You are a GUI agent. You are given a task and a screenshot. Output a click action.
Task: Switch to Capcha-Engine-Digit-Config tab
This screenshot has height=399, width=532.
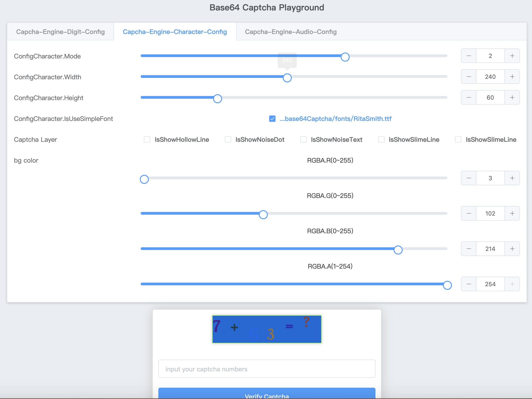(60, 32)
